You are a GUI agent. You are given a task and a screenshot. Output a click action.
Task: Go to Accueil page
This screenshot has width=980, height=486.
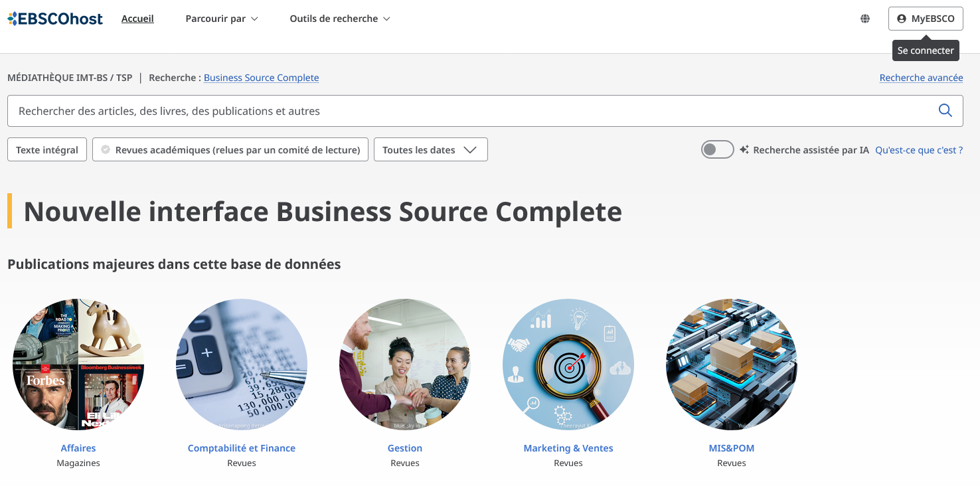click(137, 19)
